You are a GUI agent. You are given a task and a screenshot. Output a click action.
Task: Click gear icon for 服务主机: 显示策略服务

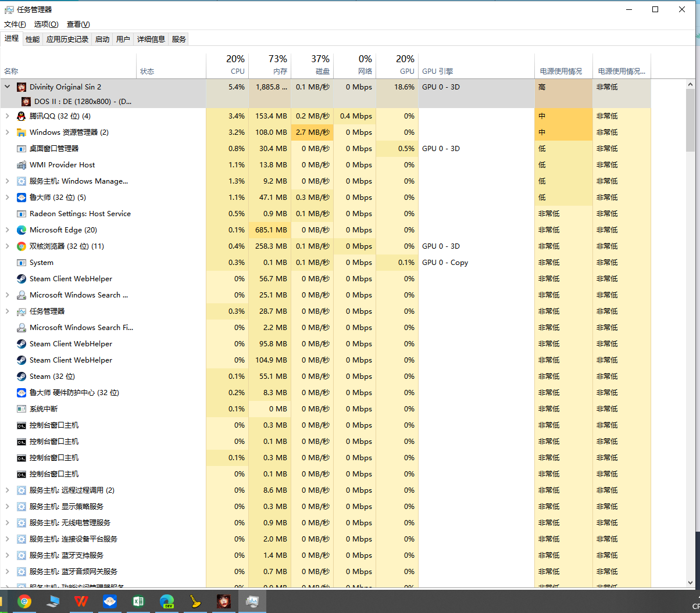22,507
